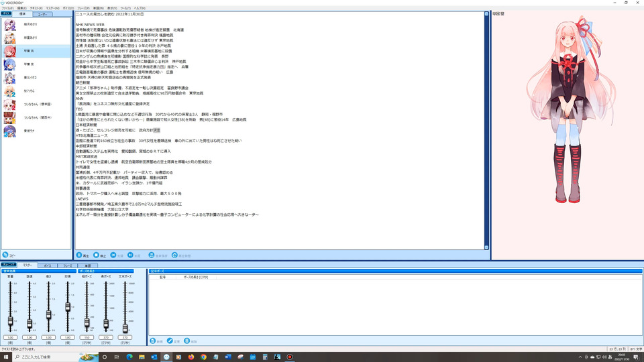Image resolution: width=644 pixels, height=362 pixels.
Task: Click the ポーズの長さ [ミリ秒] column header
Action: 195,278
